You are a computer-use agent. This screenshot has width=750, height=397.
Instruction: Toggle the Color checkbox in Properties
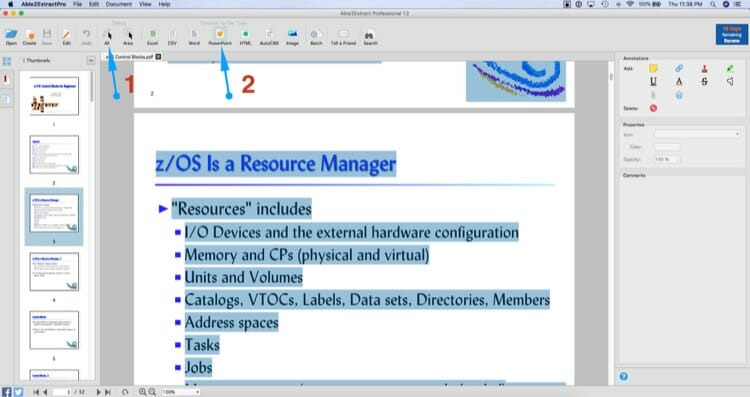[x=626, y=147]
